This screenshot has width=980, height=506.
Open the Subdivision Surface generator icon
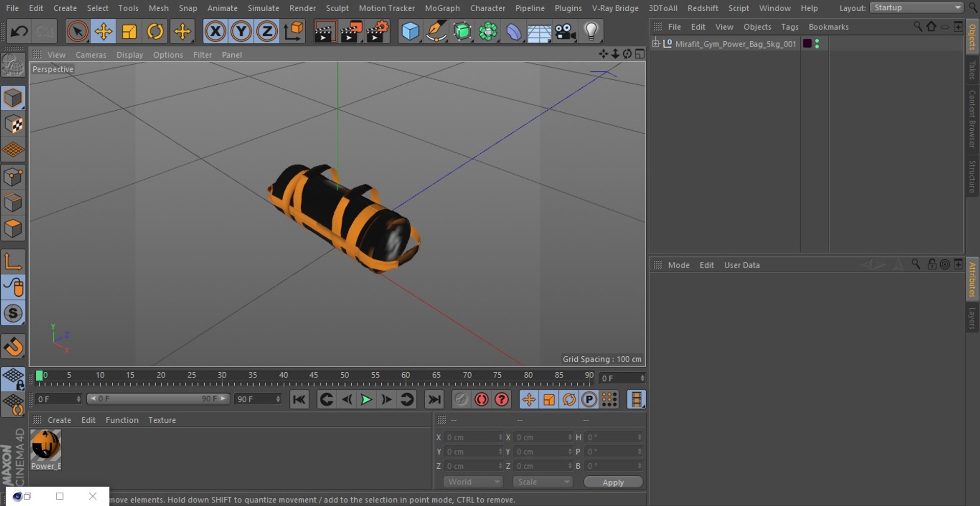(462, 32)
